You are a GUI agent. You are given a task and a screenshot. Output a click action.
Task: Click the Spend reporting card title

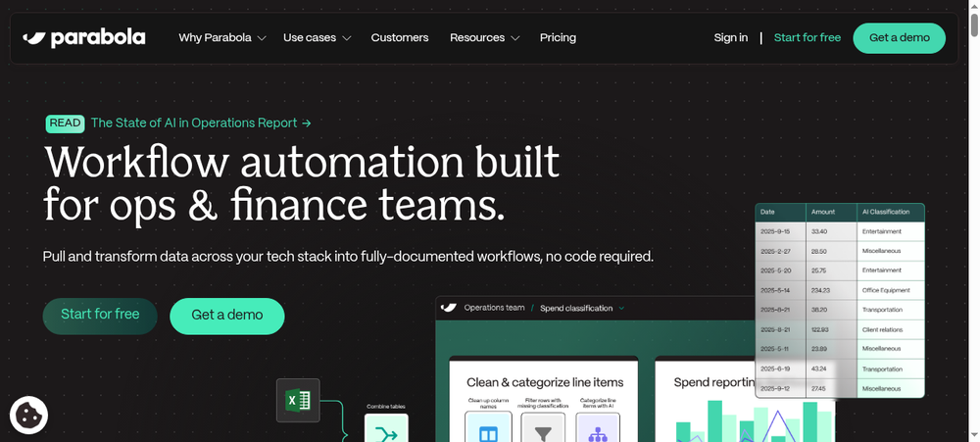click(x=715, y=382)
